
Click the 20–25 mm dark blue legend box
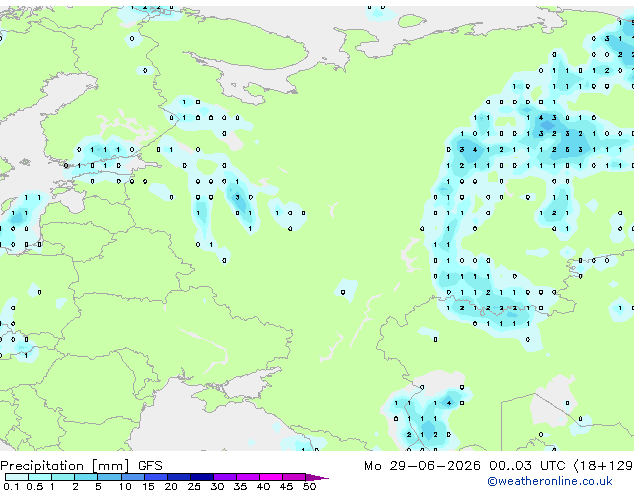tap(179, 477)
